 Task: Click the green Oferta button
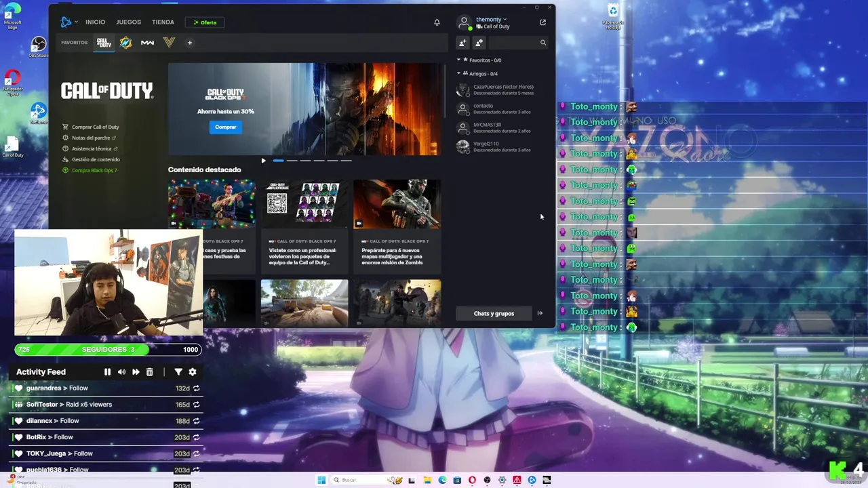205,22
